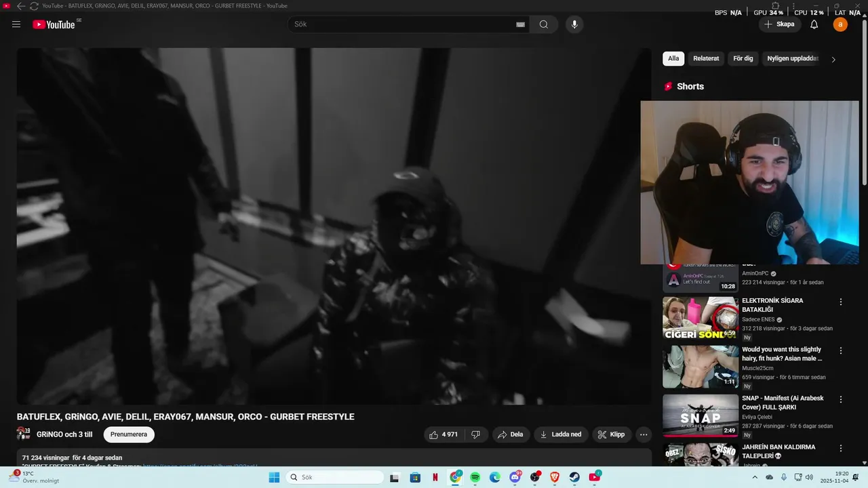Open options for ELEKTRONİK SİGARA BATAKLIĞI video

(x=841, y=302)
